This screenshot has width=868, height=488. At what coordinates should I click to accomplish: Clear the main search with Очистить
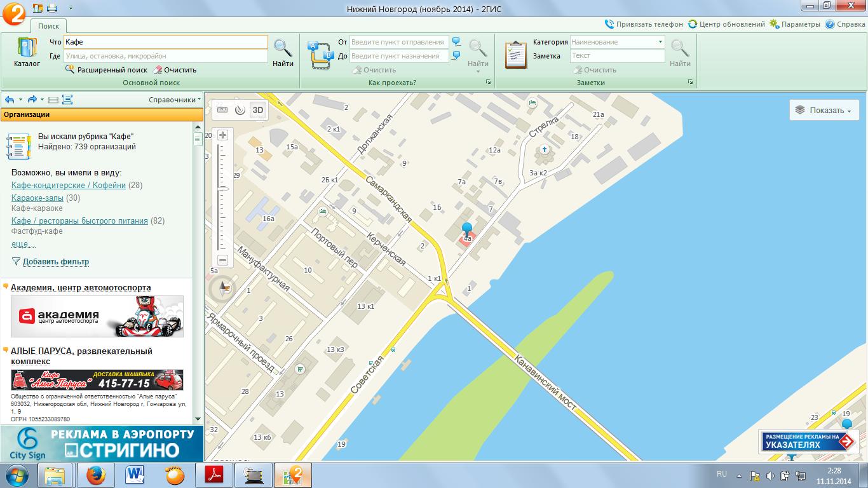pos(175,70)
